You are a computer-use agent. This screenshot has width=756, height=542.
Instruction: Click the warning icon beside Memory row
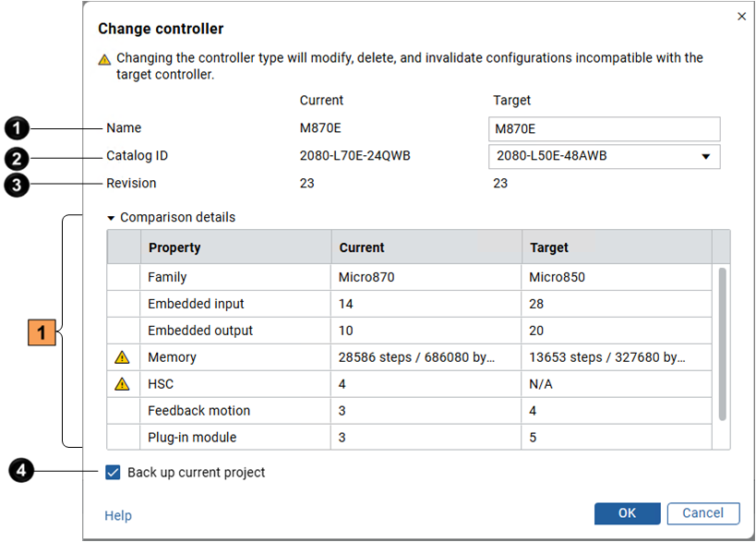122,357
